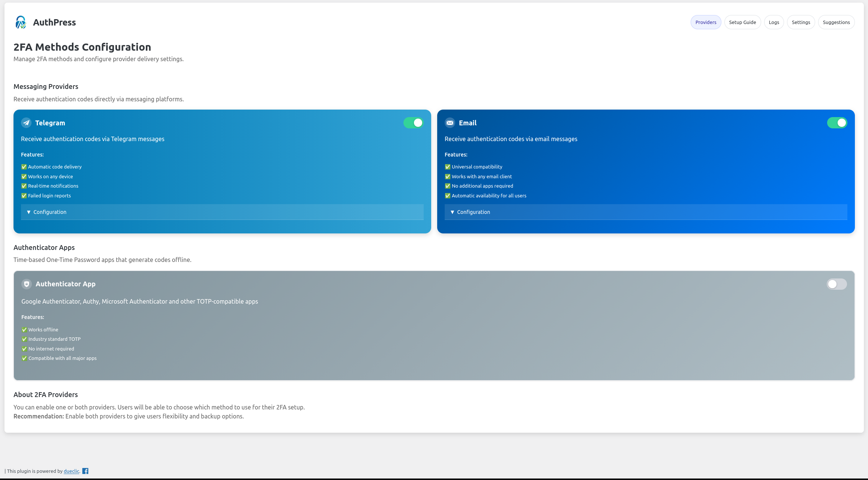Screen dimensions: 868x480
Task: Open the Logs page
Action: (x=774, y=22)
